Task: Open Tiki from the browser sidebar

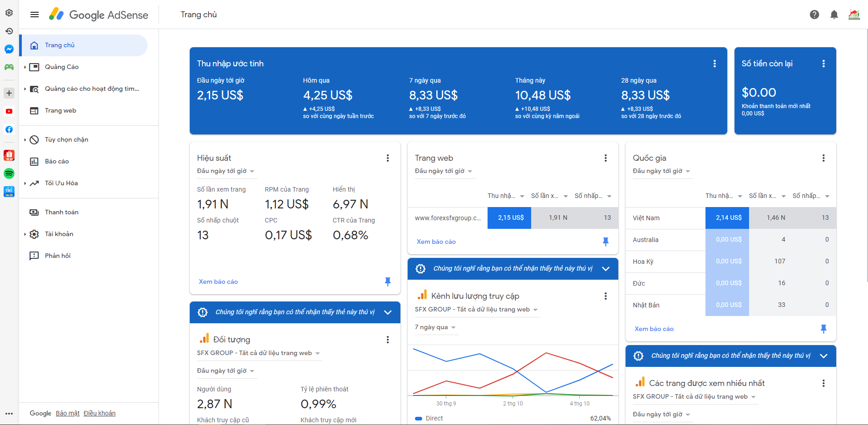Action: pos(9,192)
